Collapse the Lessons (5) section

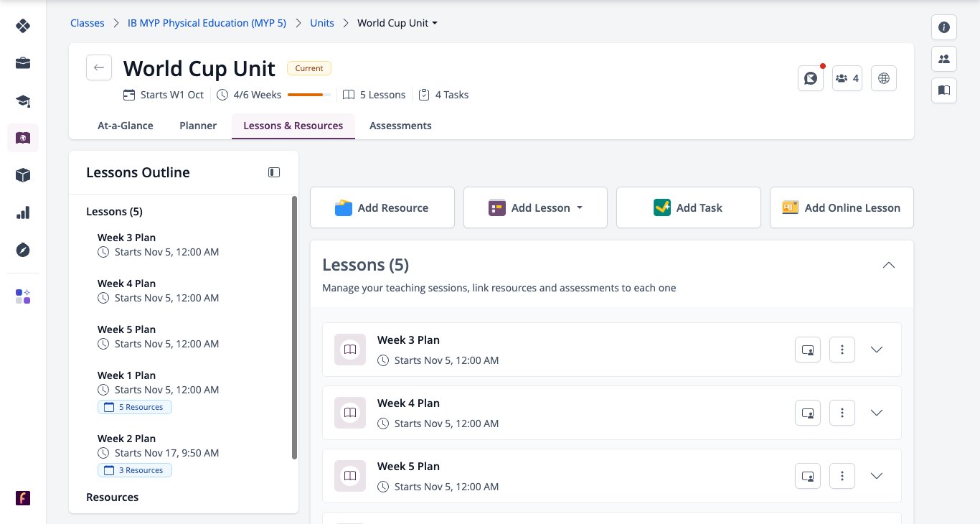(x=888, y=265)
